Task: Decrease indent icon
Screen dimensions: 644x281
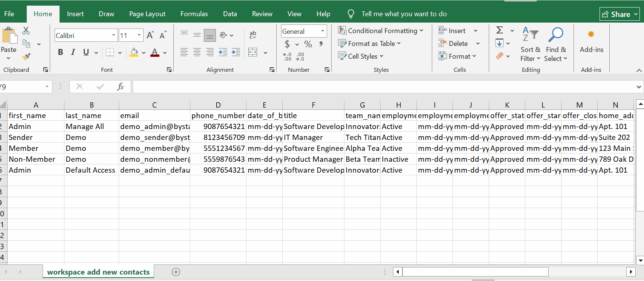Action: coord(223,52)
